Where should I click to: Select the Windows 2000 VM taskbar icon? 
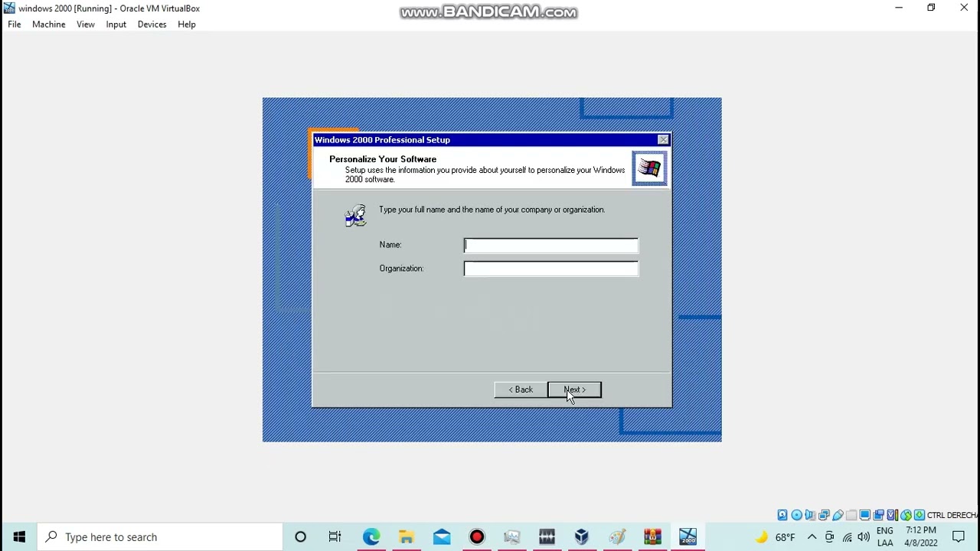688,537
